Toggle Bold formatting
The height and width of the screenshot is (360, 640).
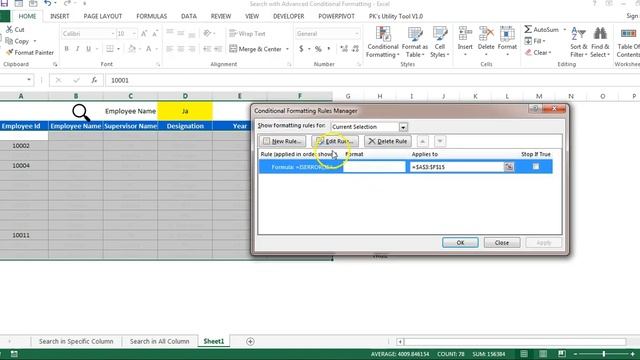(x=67, y=49)
